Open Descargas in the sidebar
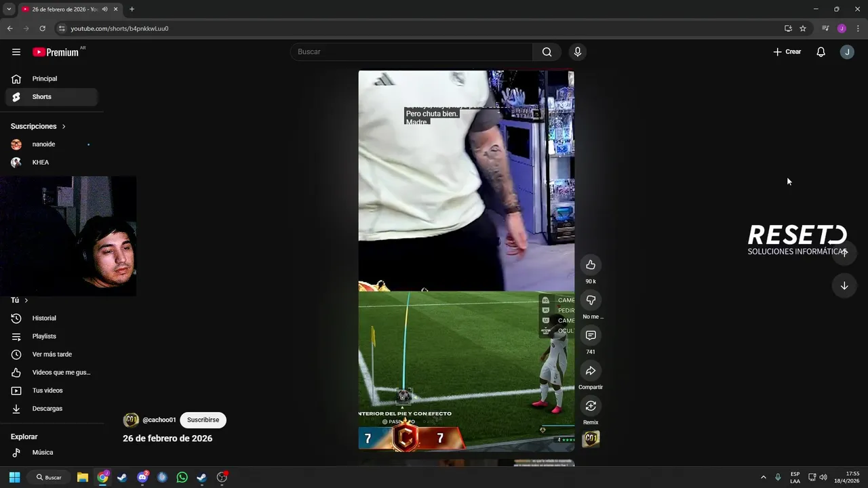 click(x=52, y=409)
